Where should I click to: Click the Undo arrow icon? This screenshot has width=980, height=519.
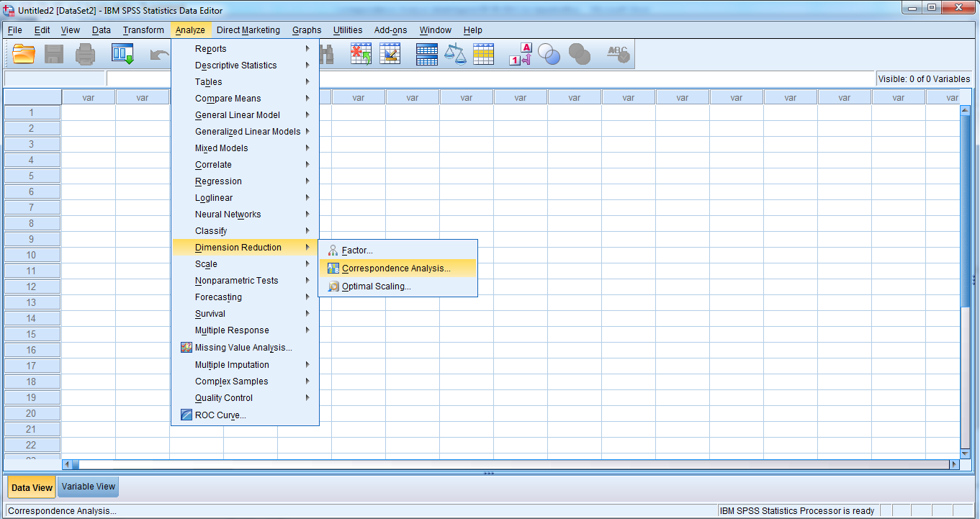coord(159,54)
